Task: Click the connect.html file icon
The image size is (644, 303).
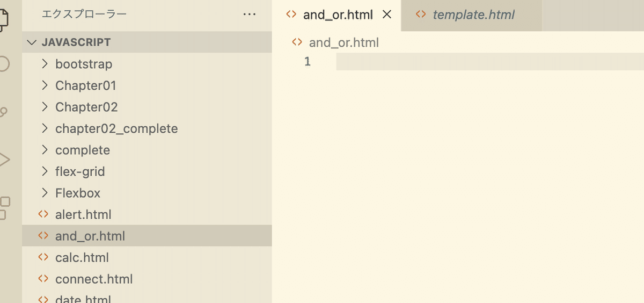Action: (x=43, y=279)
